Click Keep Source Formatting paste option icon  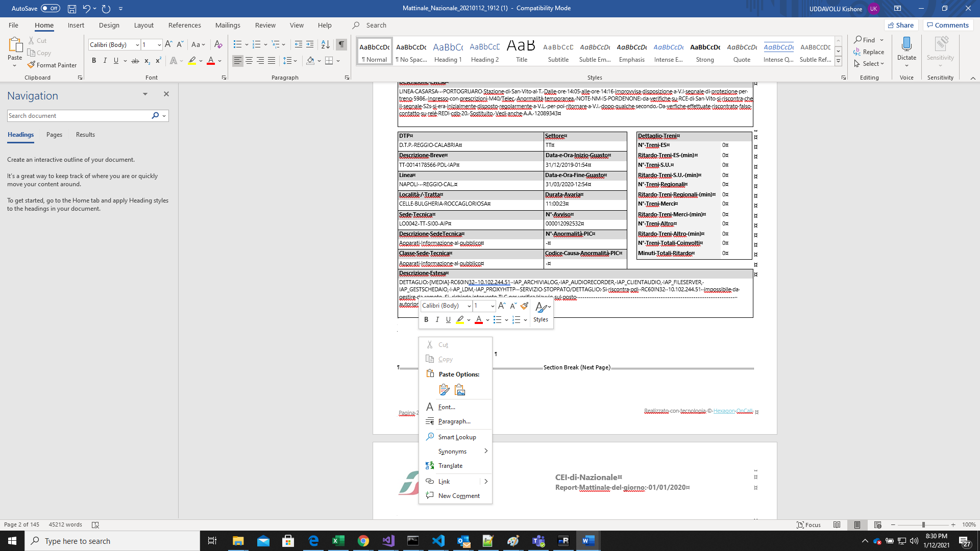pyautogui.click(x=444, y=390)
